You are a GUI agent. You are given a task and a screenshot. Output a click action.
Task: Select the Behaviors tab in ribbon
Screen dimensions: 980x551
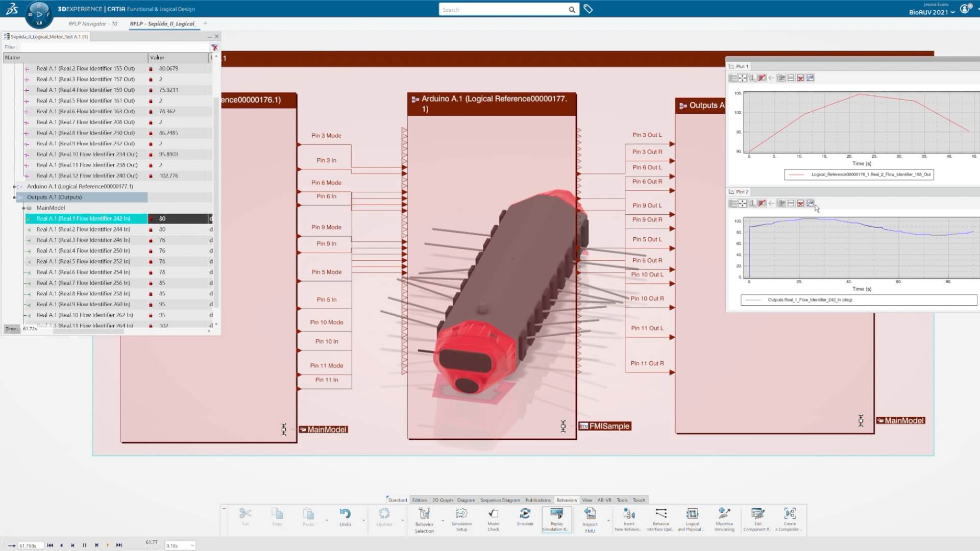click(566, 499)
